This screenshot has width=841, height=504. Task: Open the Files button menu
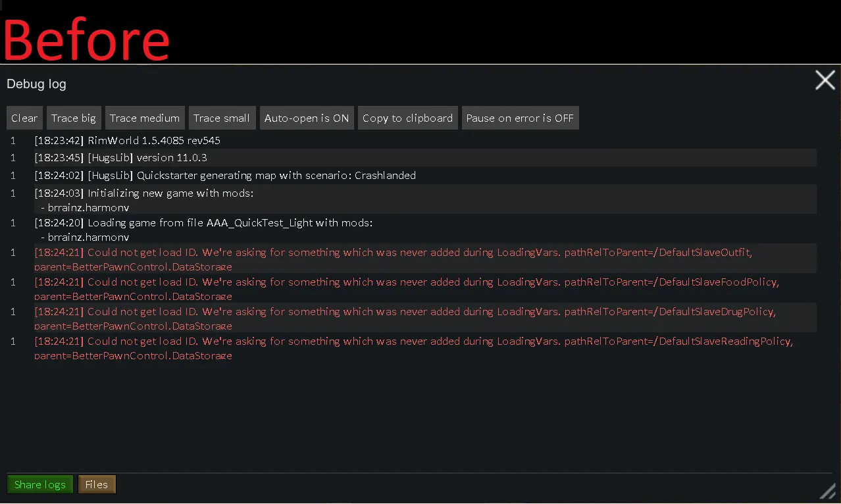[97, 484]
